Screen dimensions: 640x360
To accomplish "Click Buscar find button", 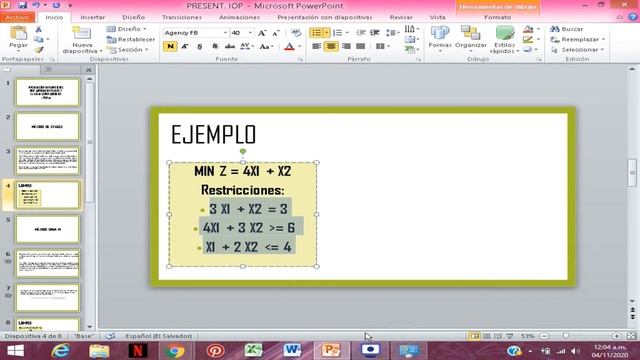I will point(567,29).
